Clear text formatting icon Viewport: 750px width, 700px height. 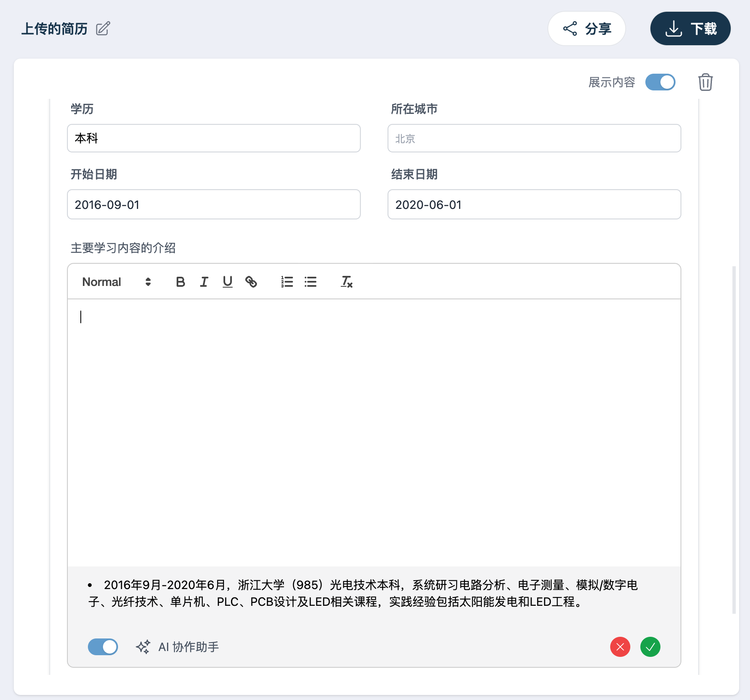[347, 282]
